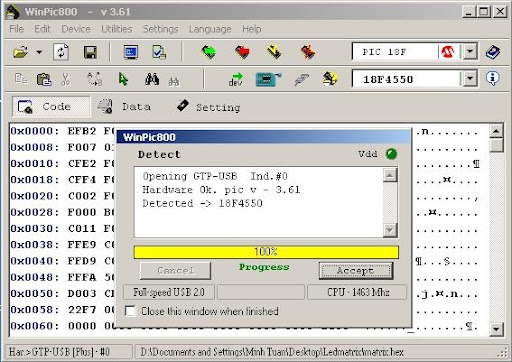Click the Save floppy disk icon
This screenshot has width=512, height=362.
pyautogui.click(x=90, y=52)
